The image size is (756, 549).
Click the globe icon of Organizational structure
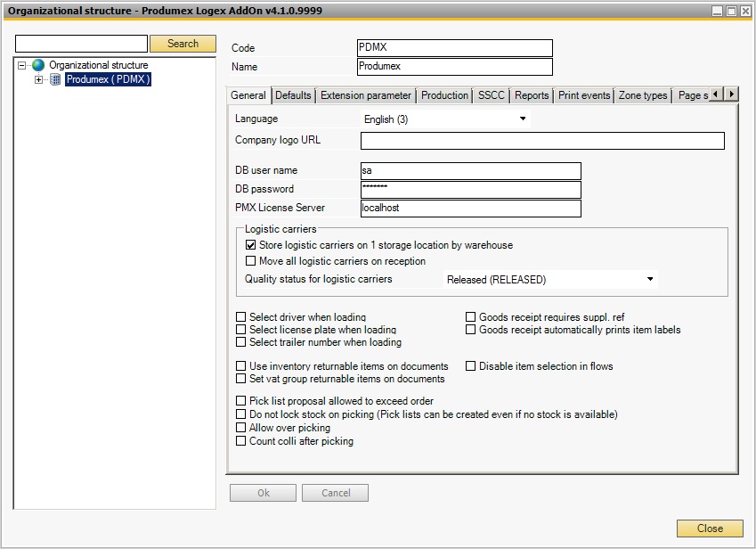click(x=38, y=65)
